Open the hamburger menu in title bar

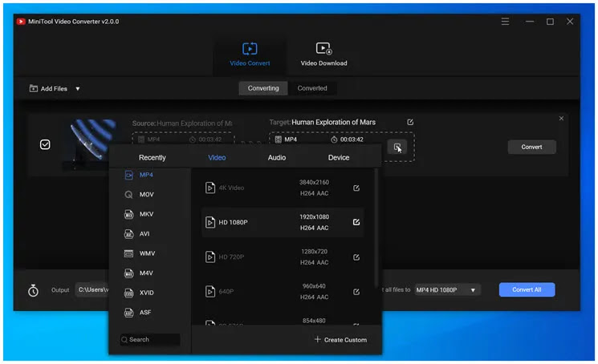(x=505, y=22)
